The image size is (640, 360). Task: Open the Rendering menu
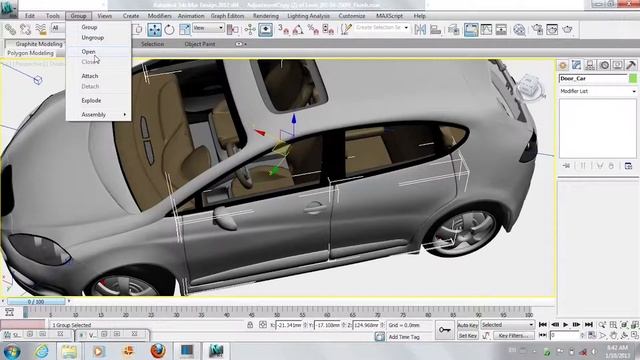coord(266,16)
